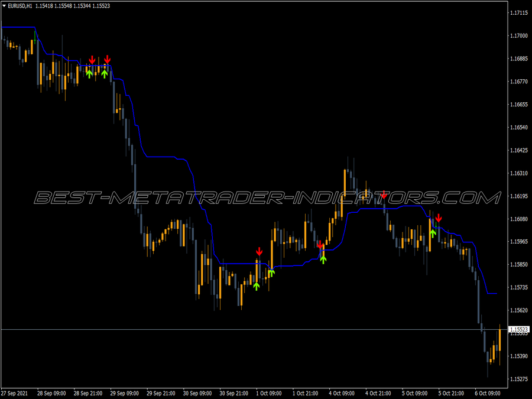Screen dimensions: 532x399
Task: Click the 28 Sep 21:00 time label
Action: click(x=88, y=393)
